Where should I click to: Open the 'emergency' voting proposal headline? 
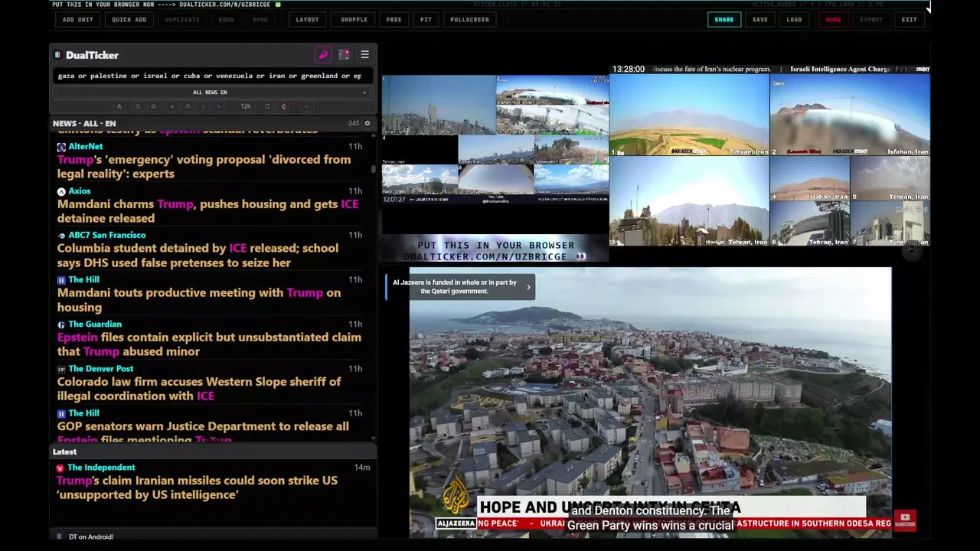[204, 167]
